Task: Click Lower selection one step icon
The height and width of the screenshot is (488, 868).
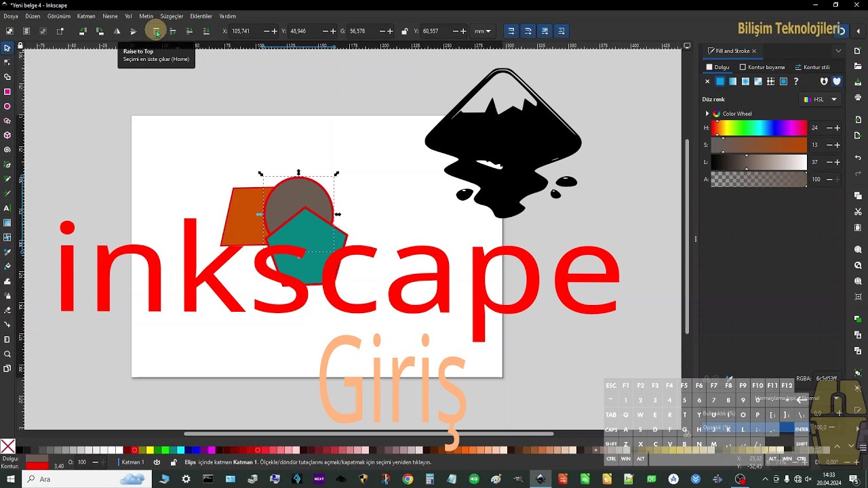Action: point(189,31)
